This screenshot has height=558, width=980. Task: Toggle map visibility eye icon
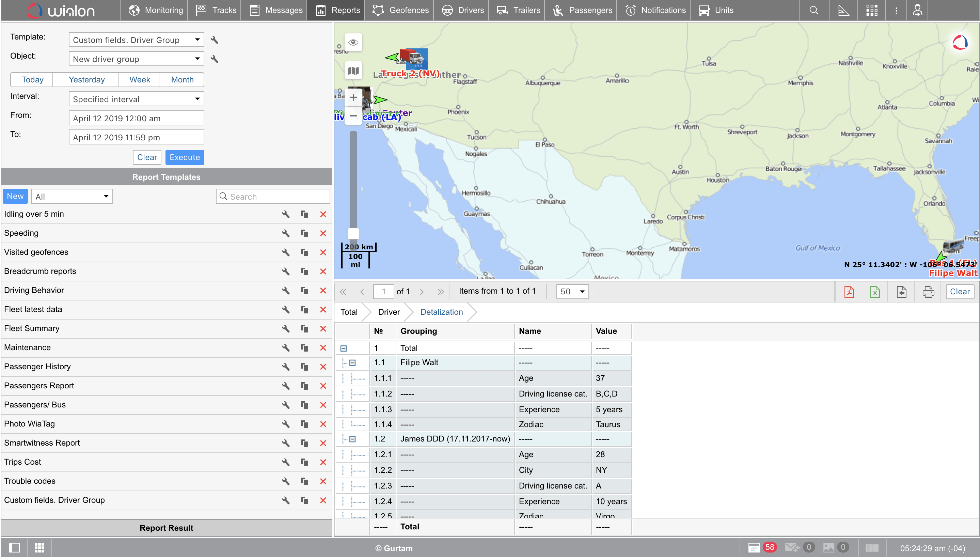pos(353,42)
